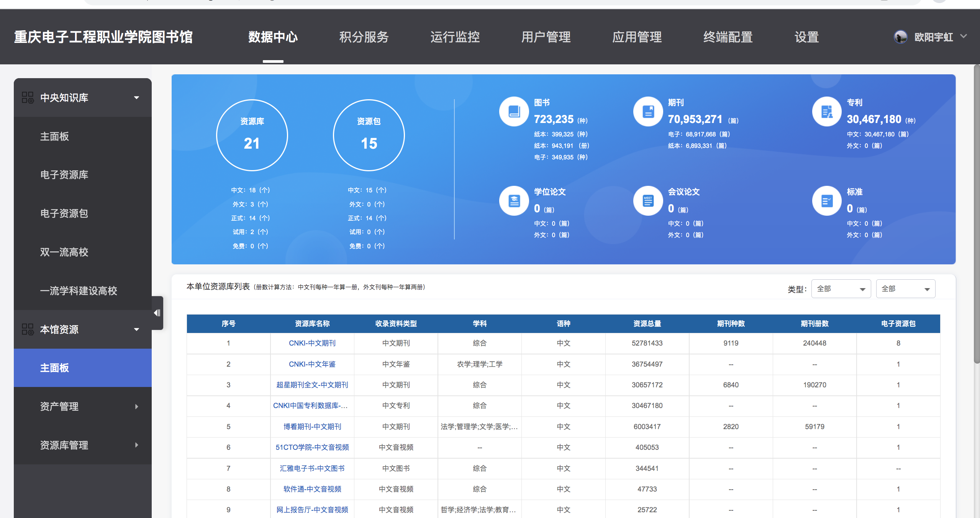
Task: Click the 会议论文 conference paper icon
Action: [x=648, y=201]
